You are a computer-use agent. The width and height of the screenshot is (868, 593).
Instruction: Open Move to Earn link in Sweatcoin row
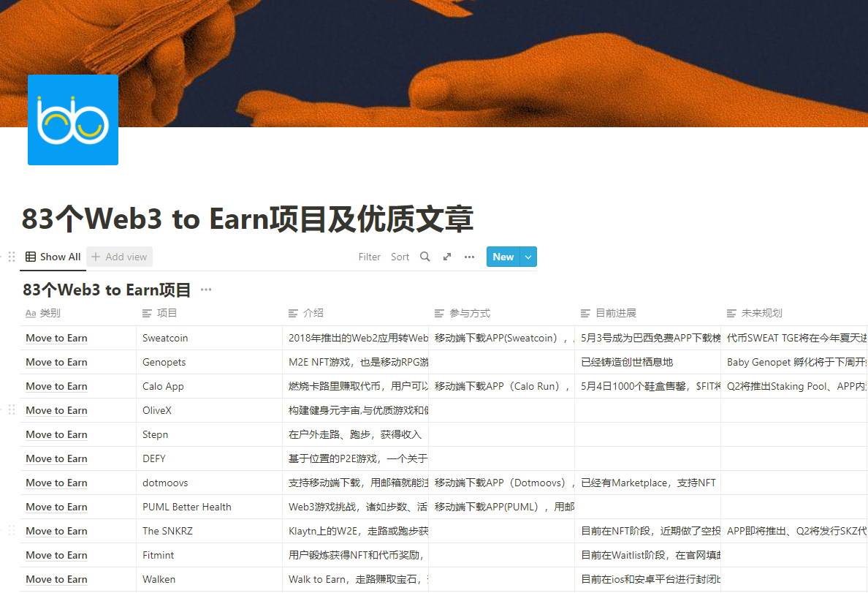point(56,338)
